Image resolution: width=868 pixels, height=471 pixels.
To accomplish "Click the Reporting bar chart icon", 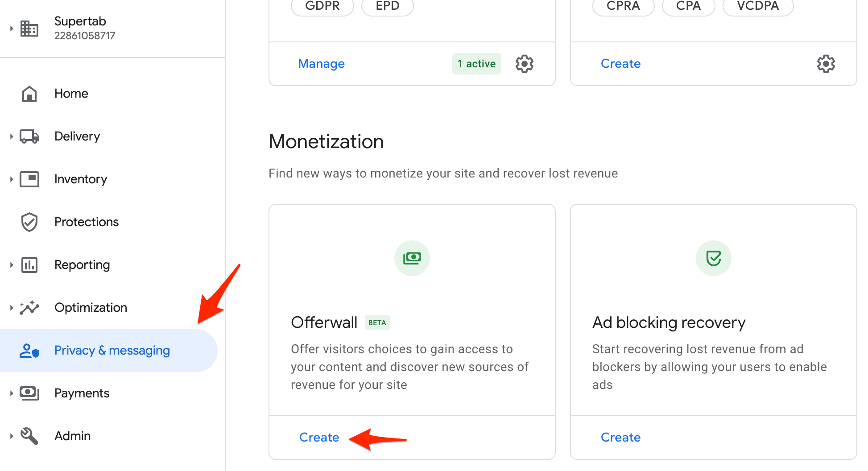I will (x=29, y=265).
